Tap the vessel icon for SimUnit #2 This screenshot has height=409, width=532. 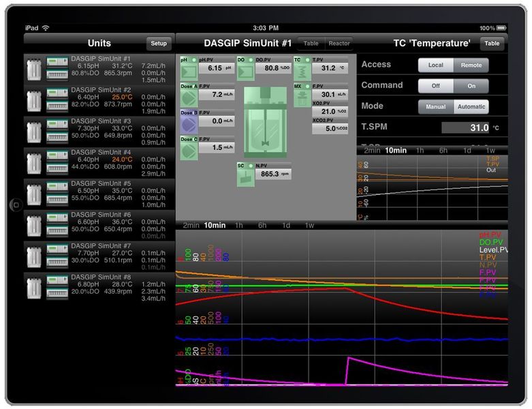click(x=34, y=101)
